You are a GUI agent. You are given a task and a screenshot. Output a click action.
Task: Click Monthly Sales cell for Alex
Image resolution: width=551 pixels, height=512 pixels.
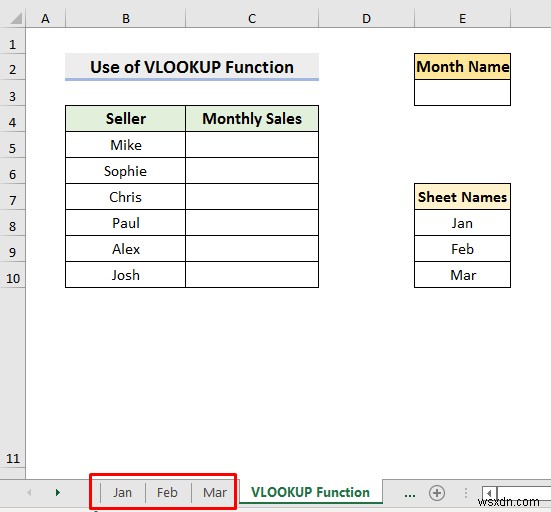252,249
